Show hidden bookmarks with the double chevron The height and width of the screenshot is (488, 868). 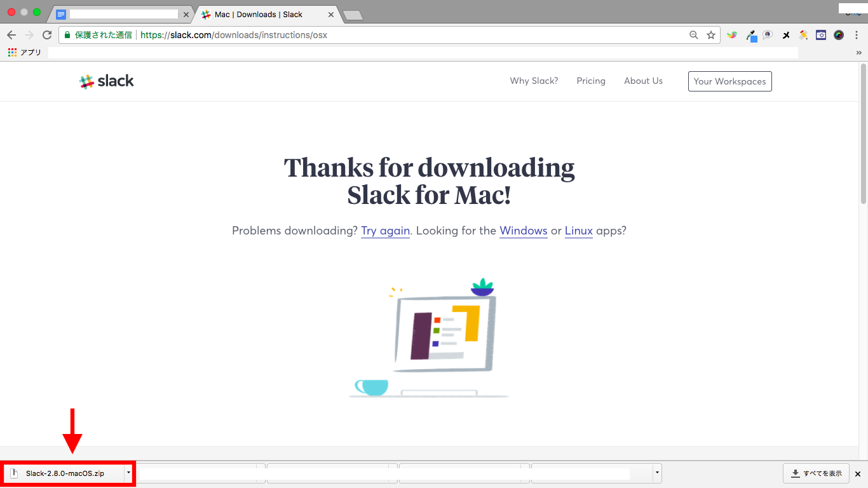tap(859, 53)
